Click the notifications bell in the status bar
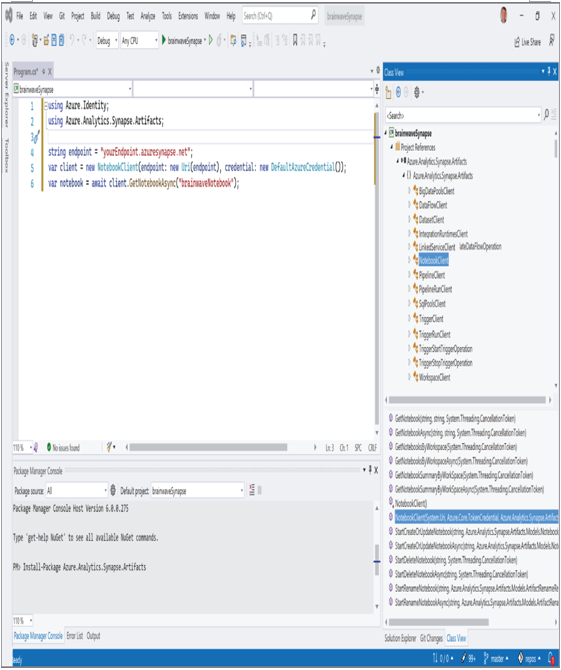Viewport: 561px width, 670px height. [552, 658]
